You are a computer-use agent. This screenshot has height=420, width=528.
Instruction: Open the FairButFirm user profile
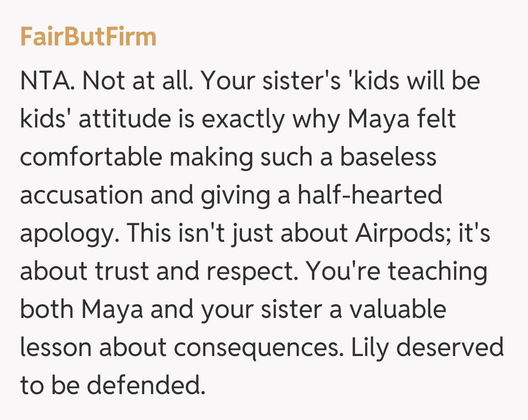coord(88,37)
